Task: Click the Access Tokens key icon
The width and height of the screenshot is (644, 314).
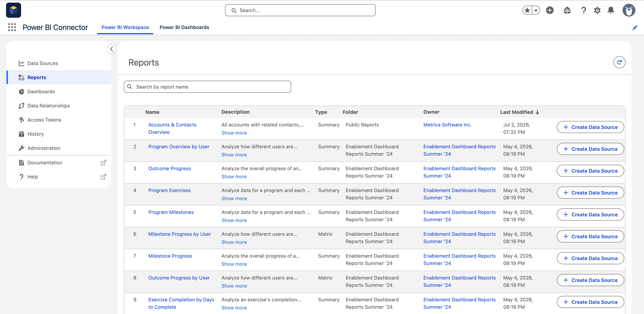Action: pyautogui.click(x=21, y=120)
